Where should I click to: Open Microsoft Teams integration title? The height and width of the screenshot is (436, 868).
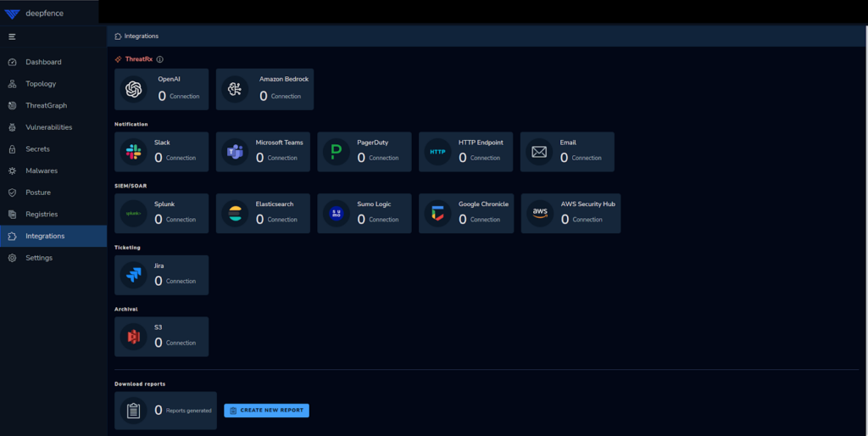point(280,143)
